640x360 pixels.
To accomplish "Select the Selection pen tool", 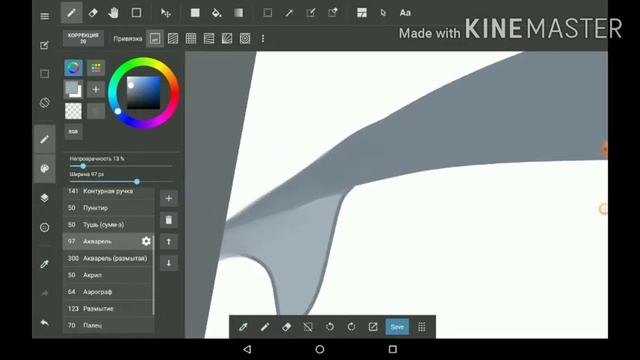I will coord(311,13).
